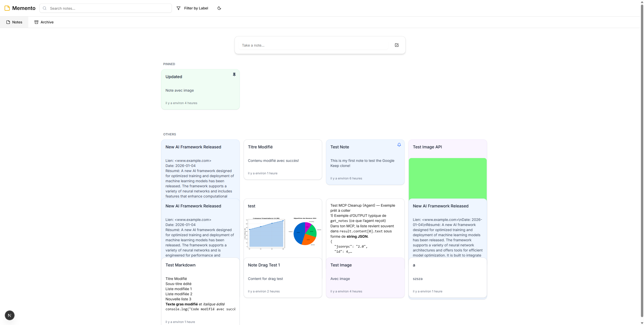Click green image in Test Image API

[x=447, y=178]
